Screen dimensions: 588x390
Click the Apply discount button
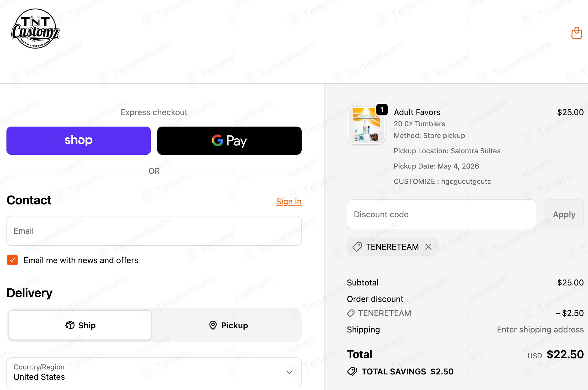[564, 214]
